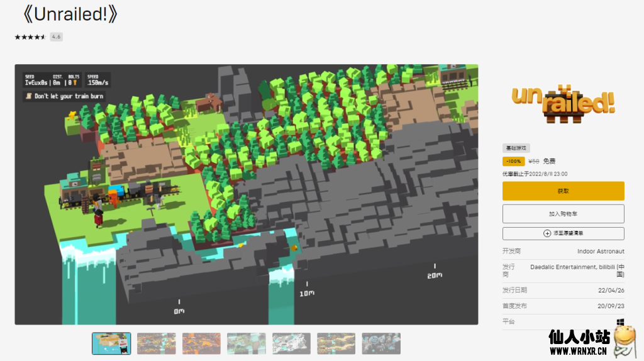This screenshot has height=361, width=644.
Task: Click the main Unrailed! gameplay preview image
Action: [246, 194]
